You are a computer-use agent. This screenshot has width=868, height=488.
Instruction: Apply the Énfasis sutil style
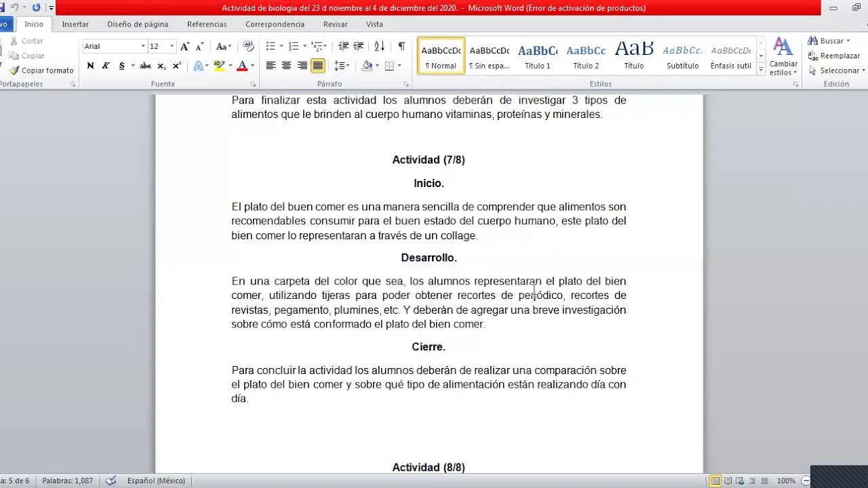click(731, 56)
